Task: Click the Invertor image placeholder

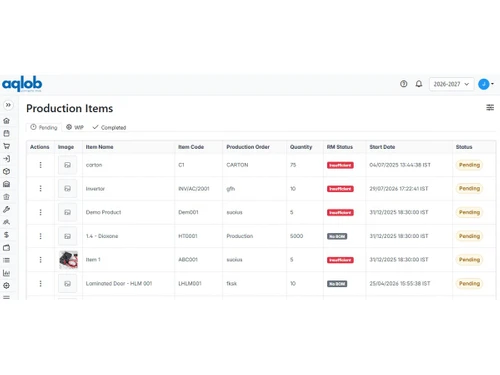Action: tap(67, 189)
